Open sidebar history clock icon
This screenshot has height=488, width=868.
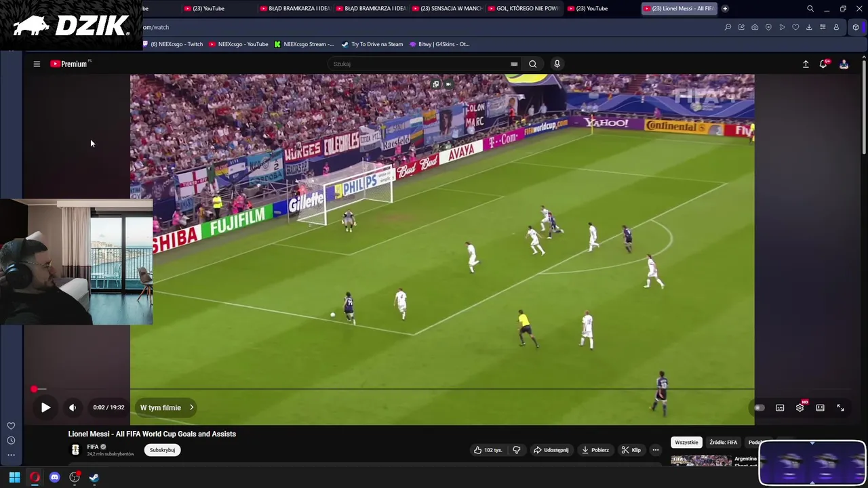tap(11, 441)
